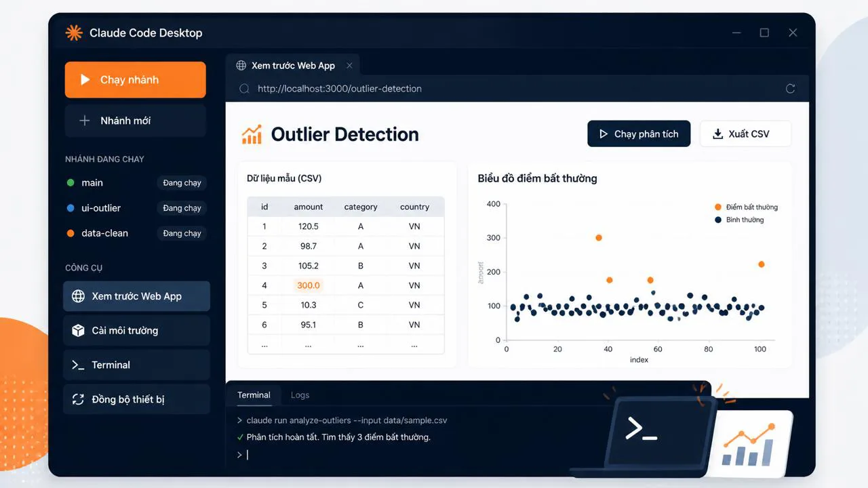Select the 10.3 amount cell
Image resolution: width=868 pixels, height=488 pixels.
click(309, 305)
